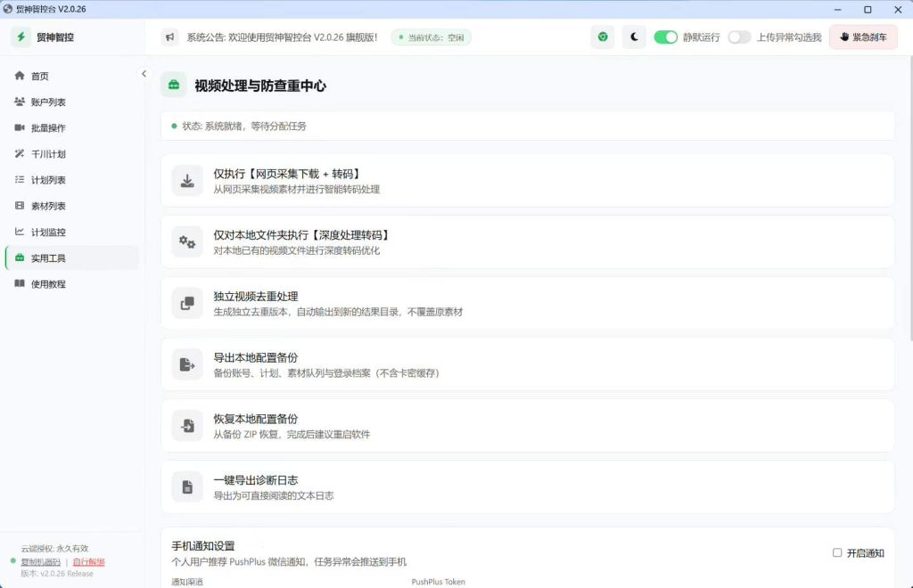Image resolution: width=913 pixels, height=588 pixels.
Task: Click the 版本: v2.0.26 Release text
Action: click(x=57, y=574)
